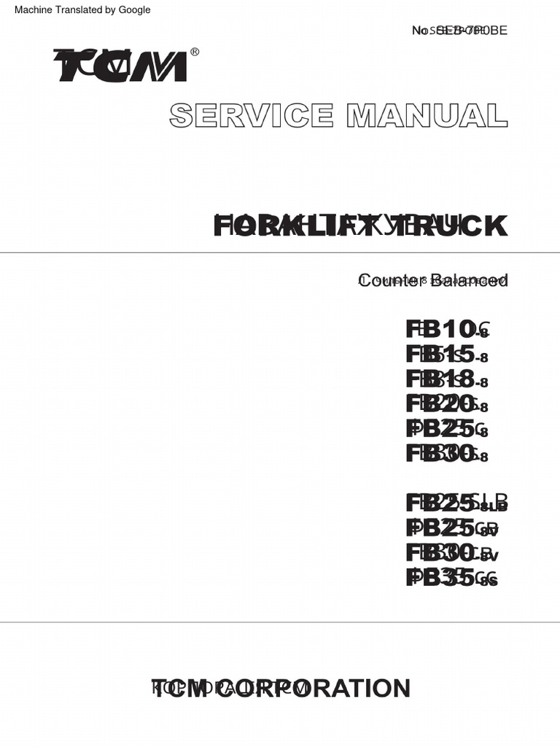Select the FB30-8 model line

(447, 454)
